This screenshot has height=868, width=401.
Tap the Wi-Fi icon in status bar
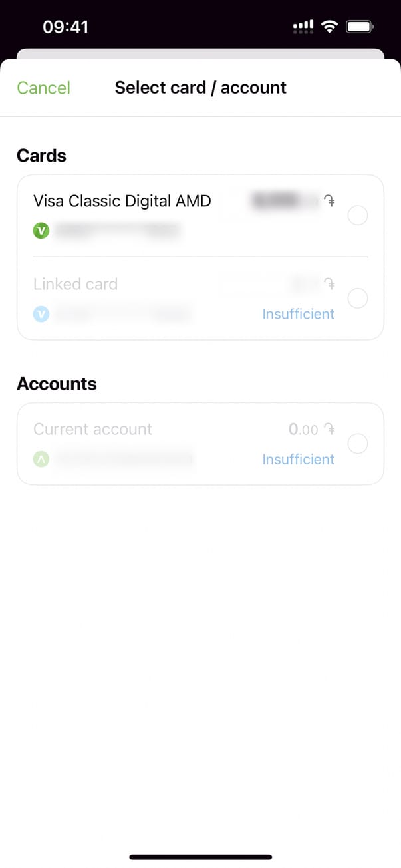point(329,27)
